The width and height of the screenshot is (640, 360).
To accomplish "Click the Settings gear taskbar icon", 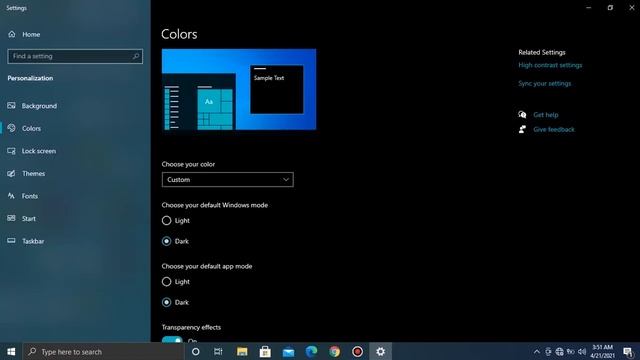I will point(380,351).
